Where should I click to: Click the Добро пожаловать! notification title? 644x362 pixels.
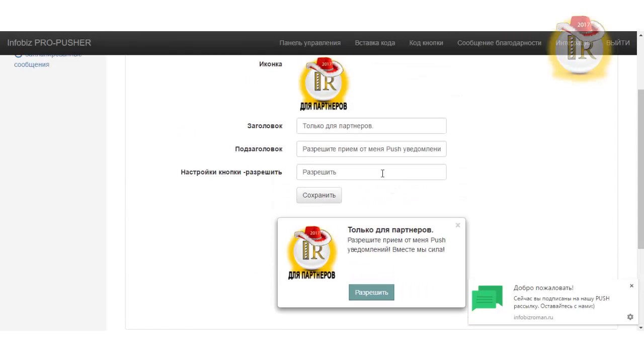[543, 288]
